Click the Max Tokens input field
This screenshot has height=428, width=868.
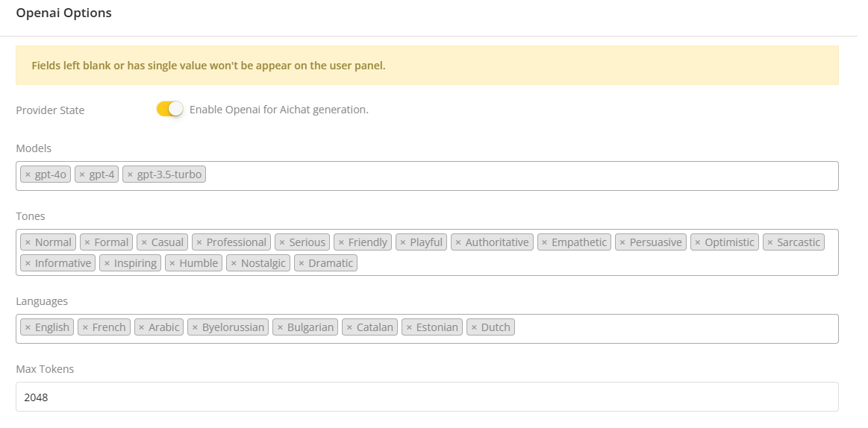pyautogui.click(x=427, y=397)
